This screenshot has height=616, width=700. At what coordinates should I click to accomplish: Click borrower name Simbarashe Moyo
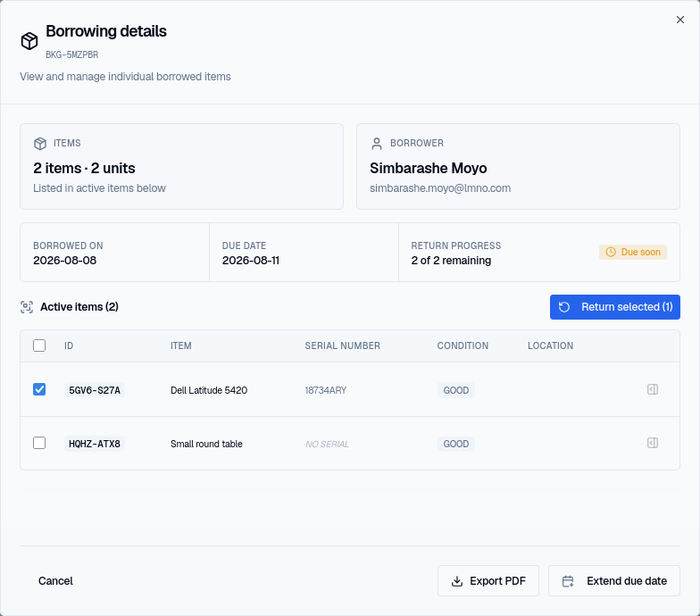pos(428,168)
